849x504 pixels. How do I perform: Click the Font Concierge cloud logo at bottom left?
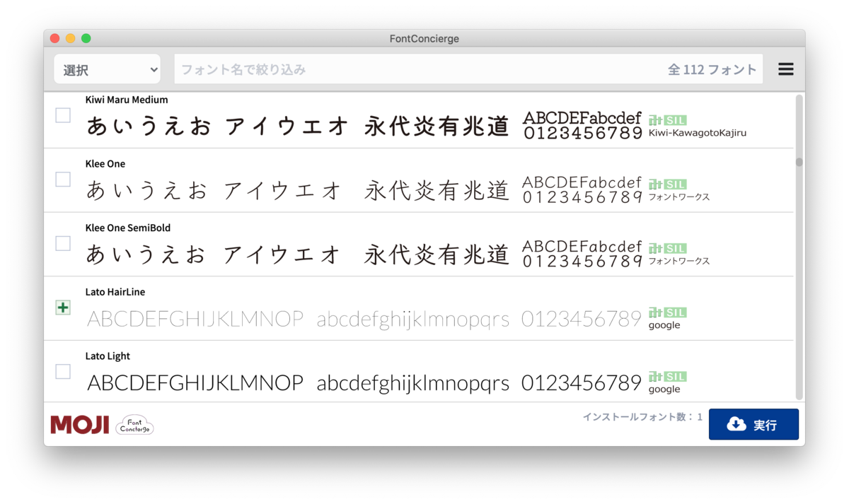(x=134, y=424)
